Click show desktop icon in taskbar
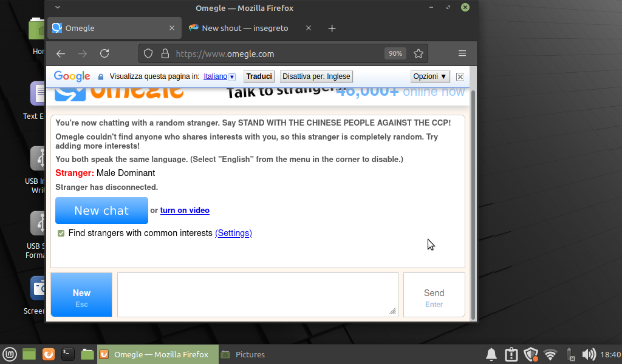622x364 pixels. pyautogui.click(x=29, y=354)
